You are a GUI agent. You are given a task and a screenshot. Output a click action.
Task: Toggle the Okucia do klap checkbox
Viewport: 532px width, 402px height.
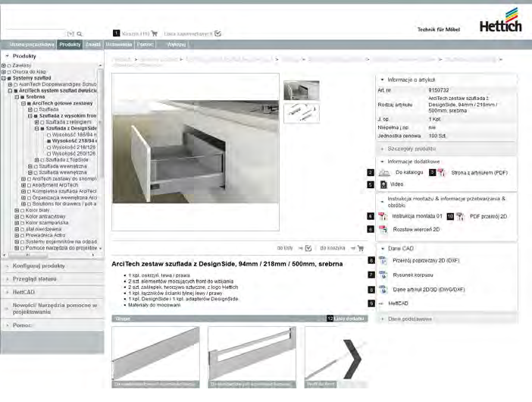point(9,72)
